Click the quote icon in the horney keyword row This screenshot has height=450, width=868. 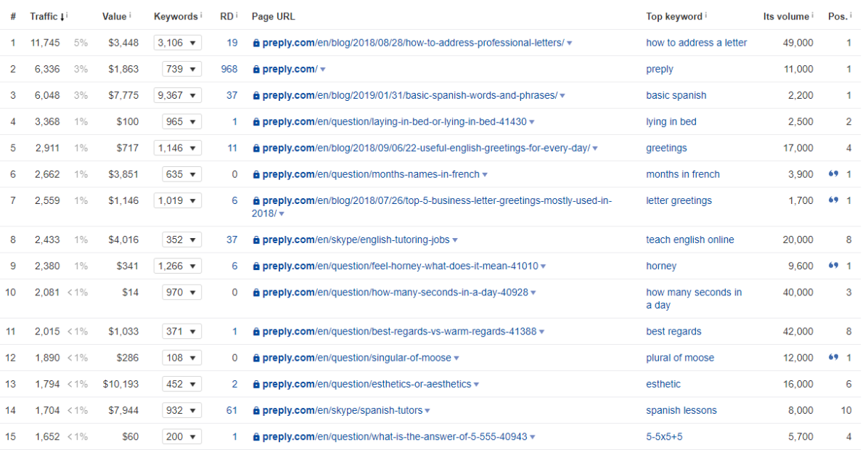coord(833,266)
